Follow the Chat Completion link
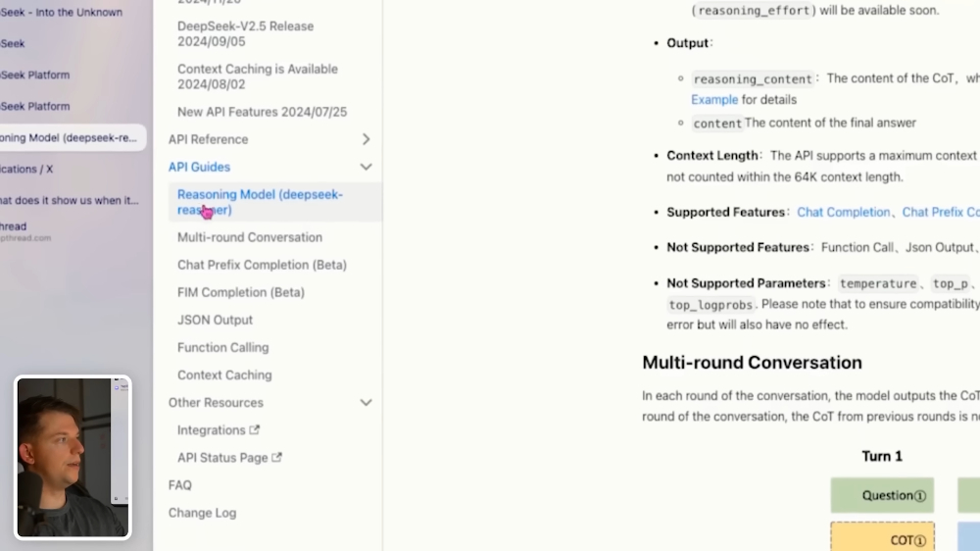The width and height of the screenshot is (980, 551). tap(843, 212)
